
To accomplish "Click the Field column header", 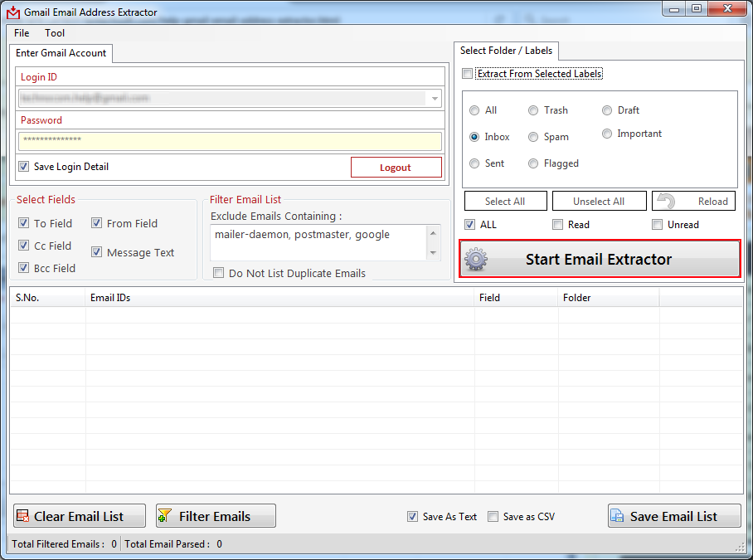I will [x=516, y=298].
